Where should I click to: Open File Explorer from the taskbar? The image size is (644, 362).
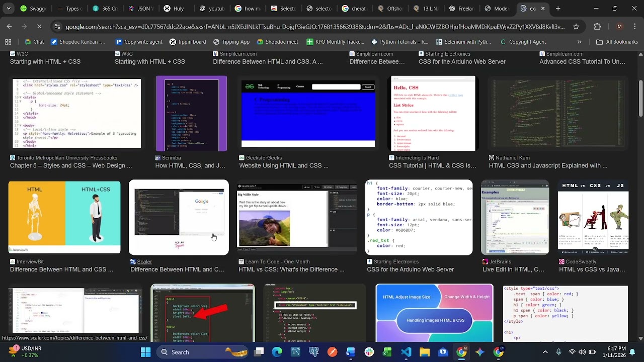click(425, 352)
